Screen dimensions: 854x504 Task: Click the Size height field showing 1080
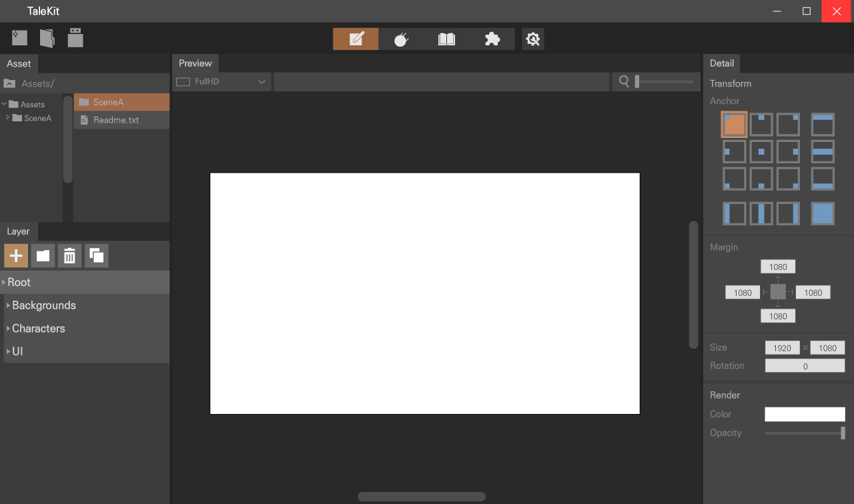pos(827,347)
